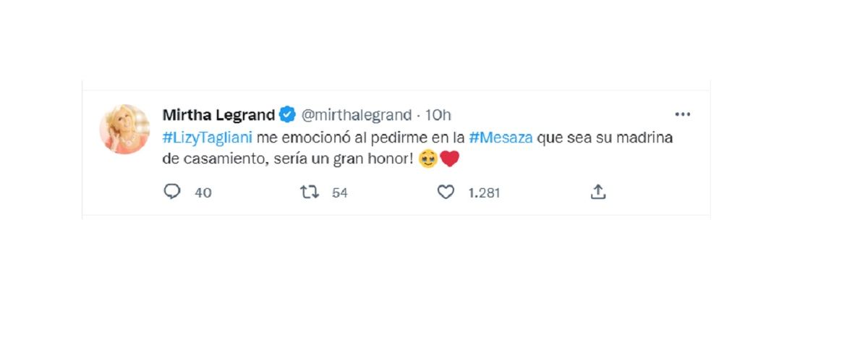
Task: Click the blue verified badge
Action: click(287, 115)
